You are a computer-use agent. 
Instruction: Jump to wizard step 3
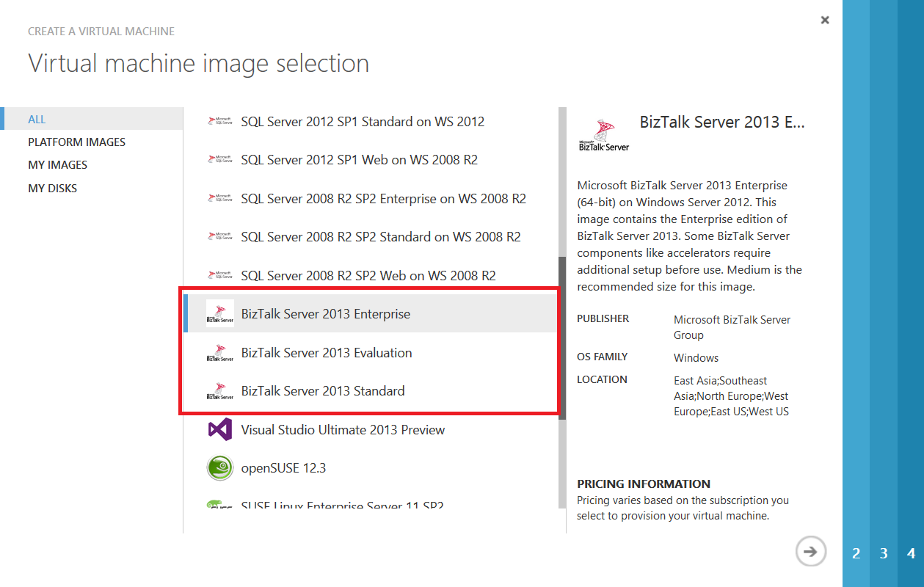tap(884, 554)
